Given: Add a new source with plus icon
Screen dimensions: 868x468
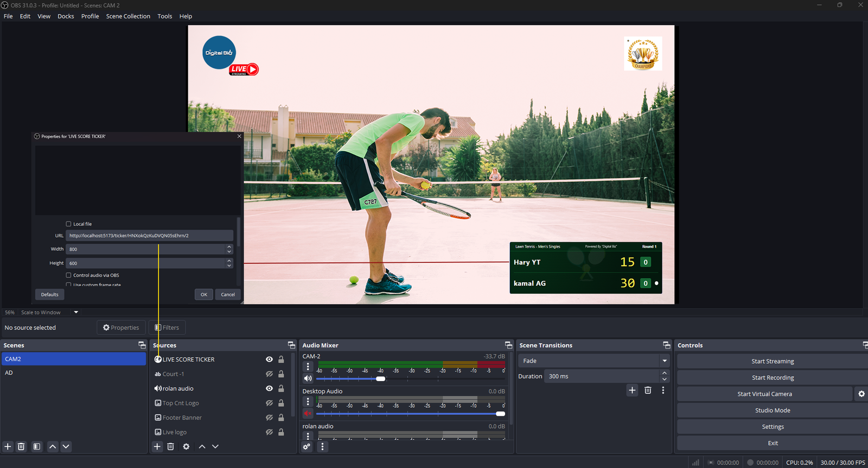Looking at the screenshot, I should [157, 446].
